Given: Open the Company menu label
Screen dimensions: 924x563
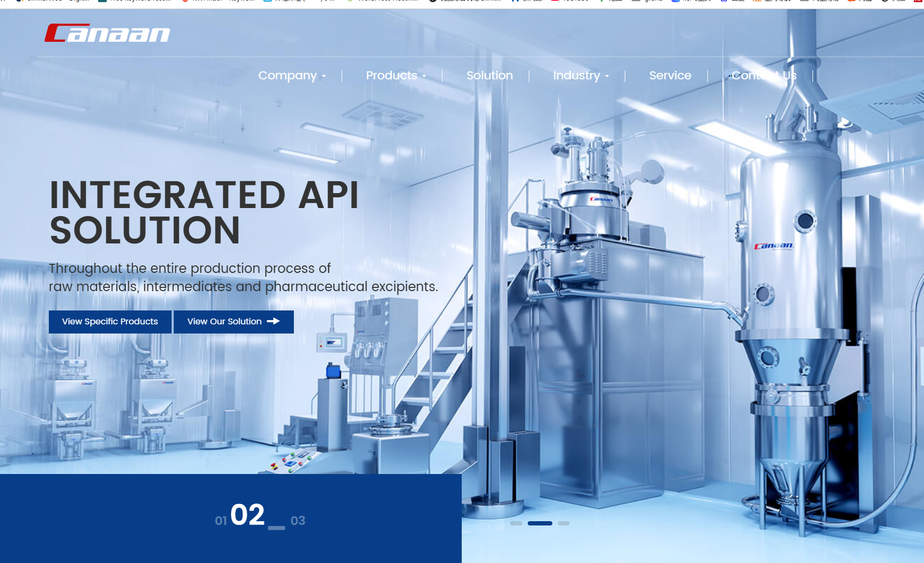Looking at the screenshot, I should [x=287, y=76].
